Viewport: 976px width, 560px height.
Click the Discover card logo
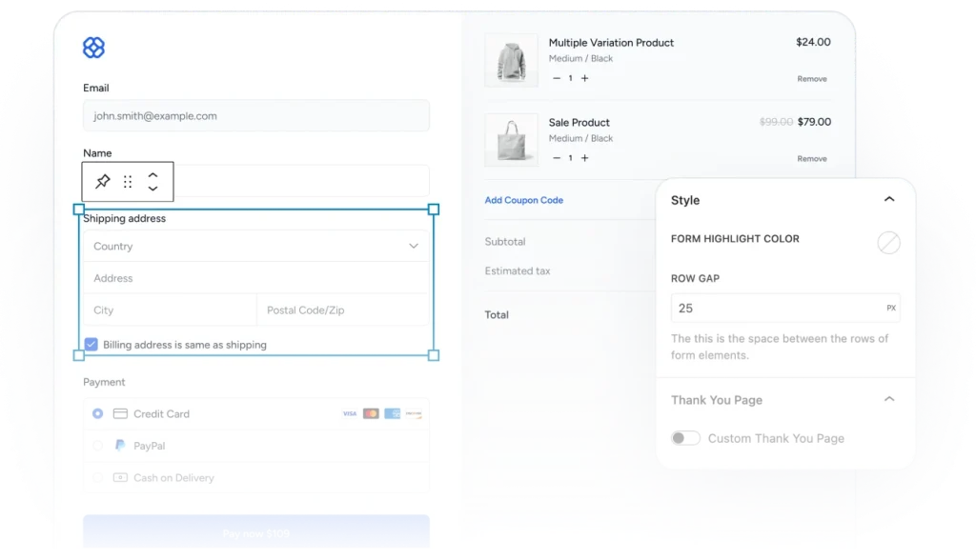pos(414,413)
